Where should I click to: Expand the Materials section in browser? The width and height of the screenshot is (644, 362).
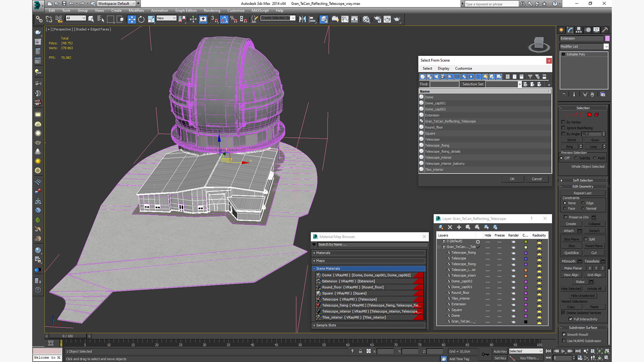pos(315,252)
